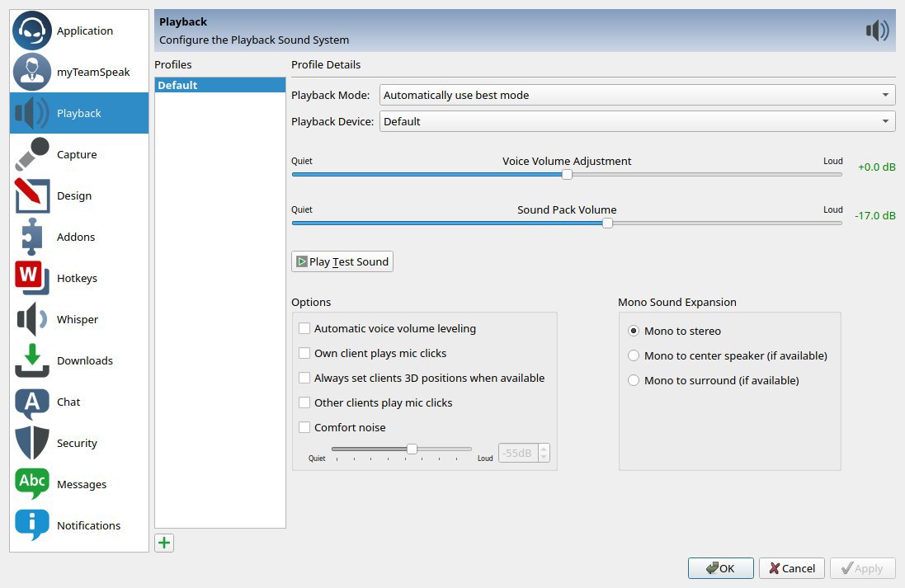Select the Security shield icon
The width and height of the screenshot is (905, 588).
pyautogui.click(x=32, y=443)
